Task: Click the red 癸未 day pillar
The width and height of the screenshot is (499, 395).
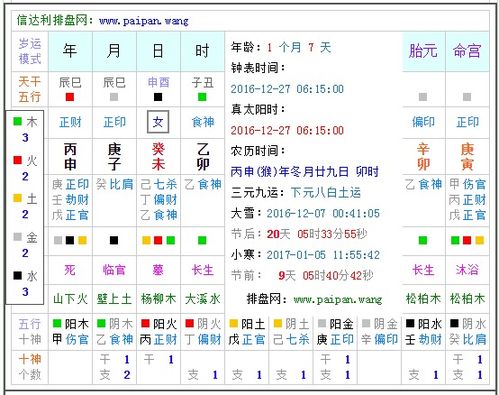Action: click(158, 157)
